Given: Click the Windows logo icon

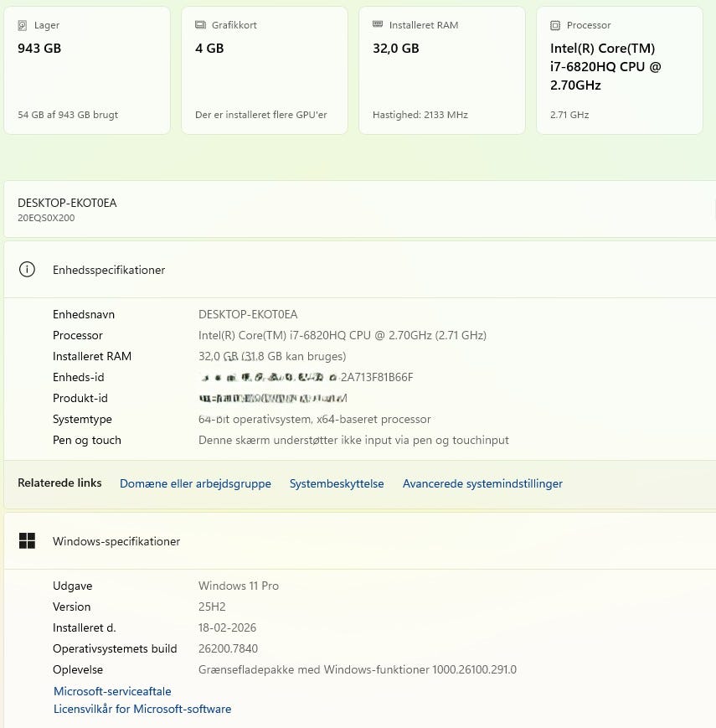Looking at the screenshot, I should click(x=27, y=541).
